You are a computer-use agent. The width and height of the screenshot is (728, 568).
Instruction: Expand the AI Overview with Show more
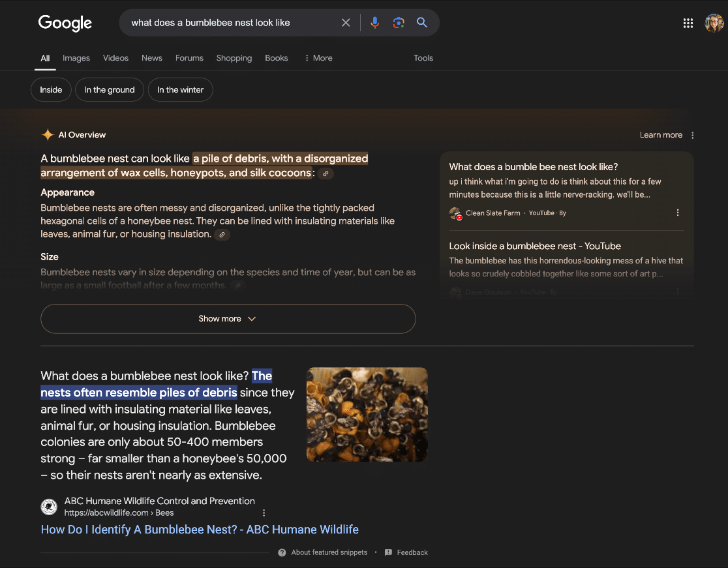tap(228, 319)
